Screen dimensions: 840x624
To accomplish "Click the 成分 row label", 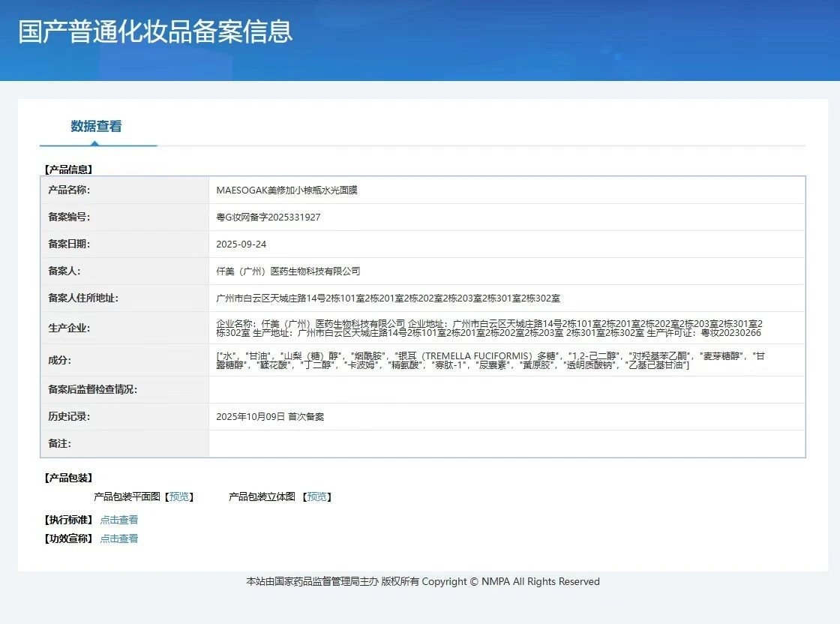I will 59,360.
